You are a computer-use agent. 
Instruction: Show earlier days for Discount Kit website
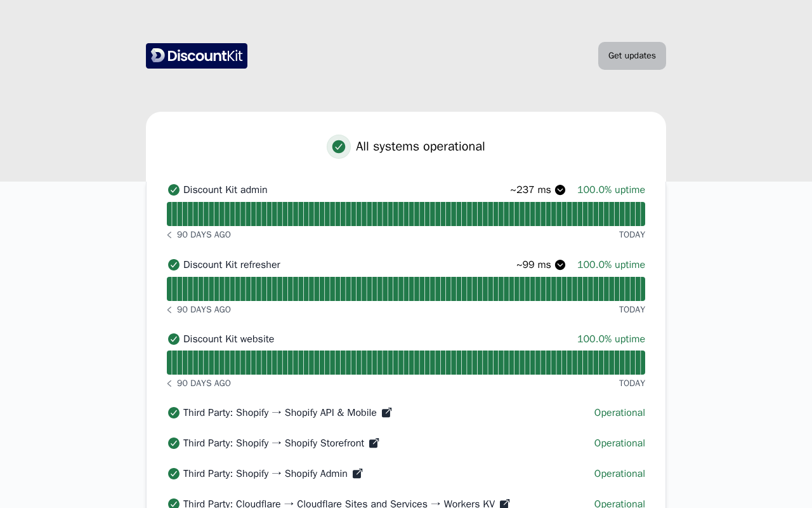[169, 384]
